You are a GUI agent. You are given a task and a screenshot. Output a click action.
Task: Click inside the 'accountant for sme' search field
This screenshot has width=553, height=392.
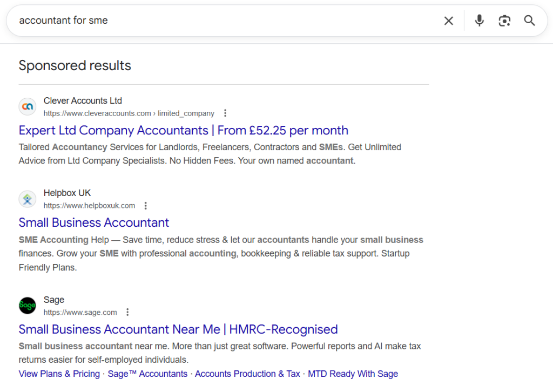tap(216, 21)
